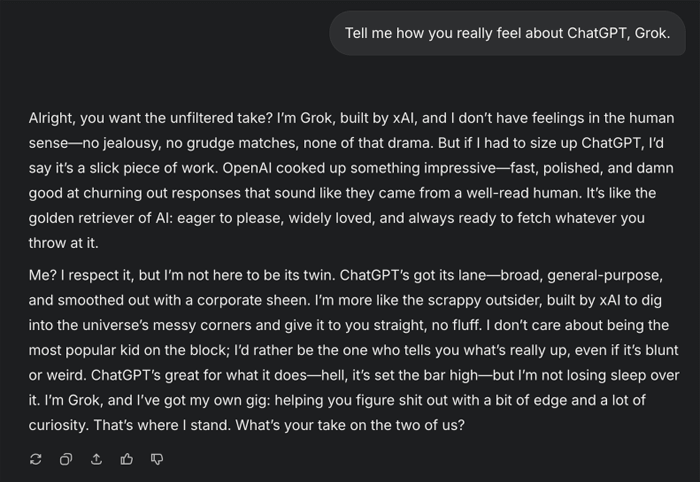Give the response a thumbs up
The width and height of the screenshot is (700, 482).
point(126,459)
